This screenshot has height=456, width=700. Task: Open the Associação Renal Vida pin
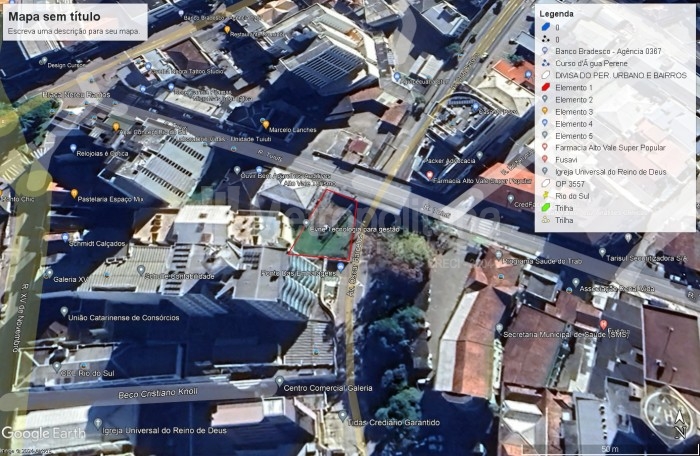point(575,282)
